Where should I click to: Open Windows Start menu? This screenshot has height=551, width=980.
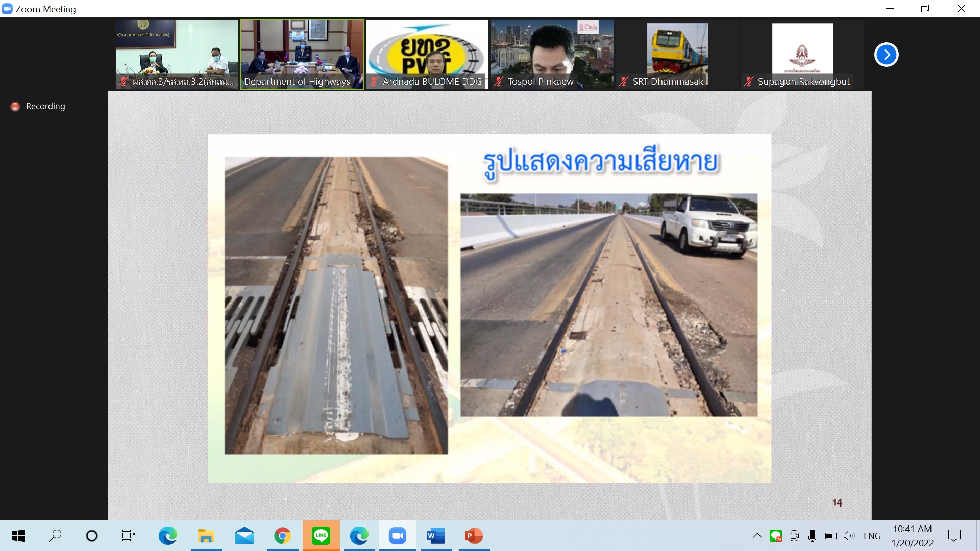pos(18,536)
